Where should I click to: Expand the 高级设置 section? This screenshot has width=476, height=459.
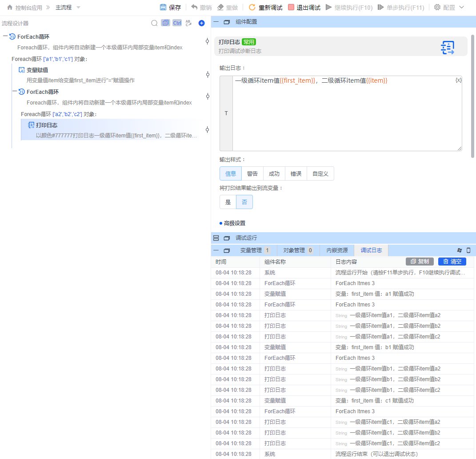(232, 223)
